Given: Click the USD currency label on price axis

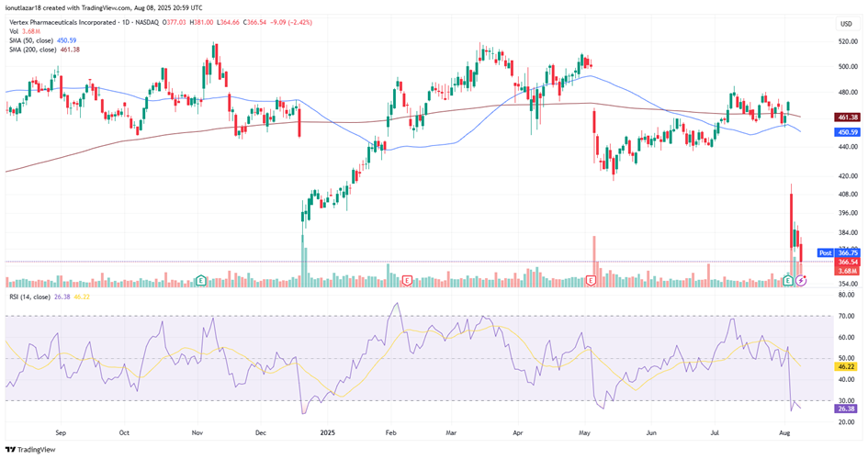Looking at the screenshot, I should [846, 23].
